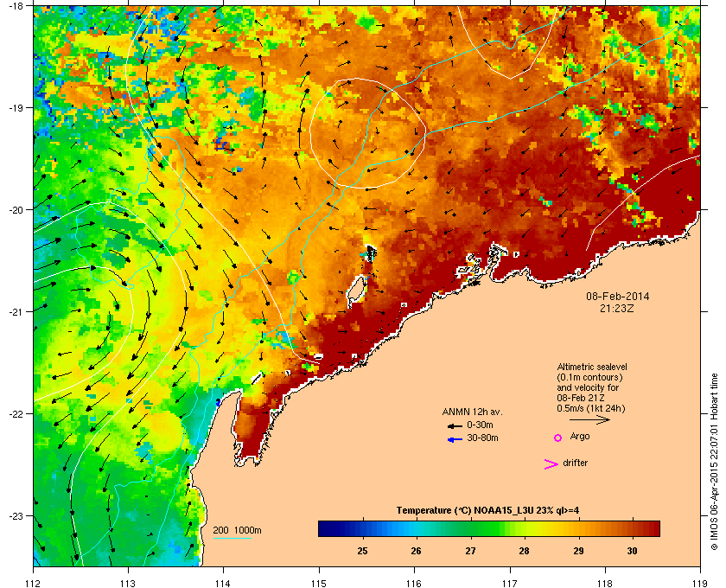
Task: Click the 21:23Z time label
Action: pyautogui.click(x=617, y=308)
